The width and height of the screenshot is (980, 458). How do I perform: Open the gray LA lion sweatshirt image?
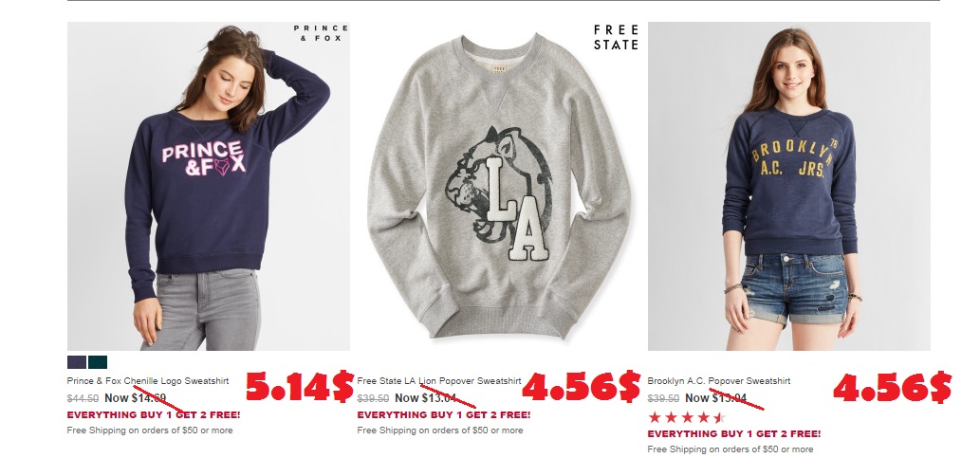click(x=499, y=186)
